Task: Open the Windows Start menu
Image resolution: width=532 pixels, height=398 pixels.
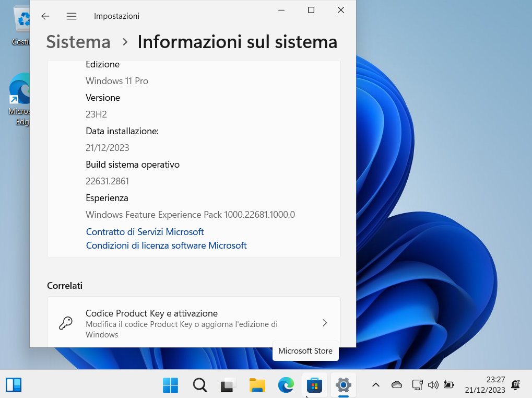Action: (x=170, y=385)
